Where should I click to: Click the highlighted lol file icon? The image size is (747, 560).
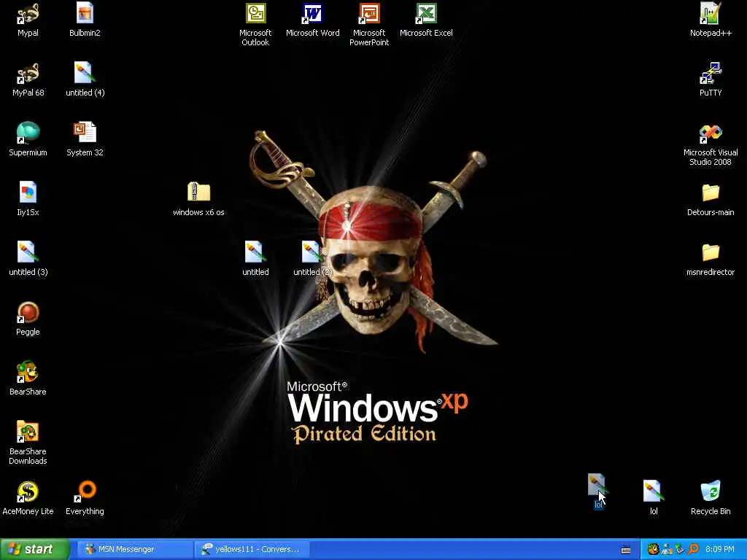(x=597, y=491)
